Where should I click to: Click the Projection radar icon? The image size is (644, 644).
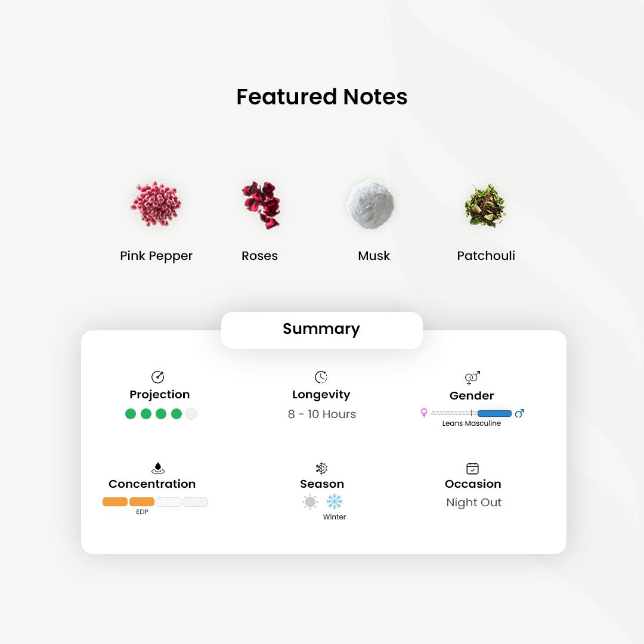click(157, 377)
